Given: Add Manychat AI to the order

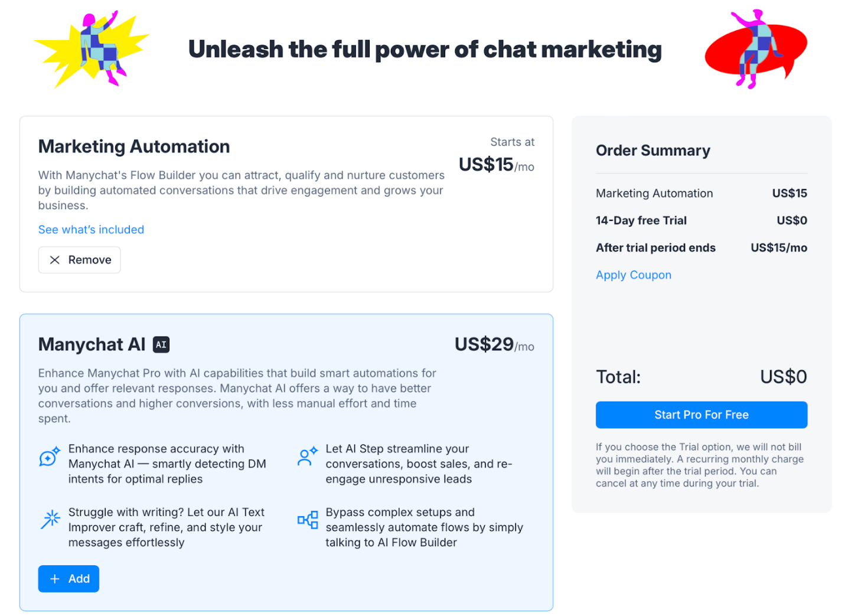Looking at the screenshot, I should [x=68, y=579].
